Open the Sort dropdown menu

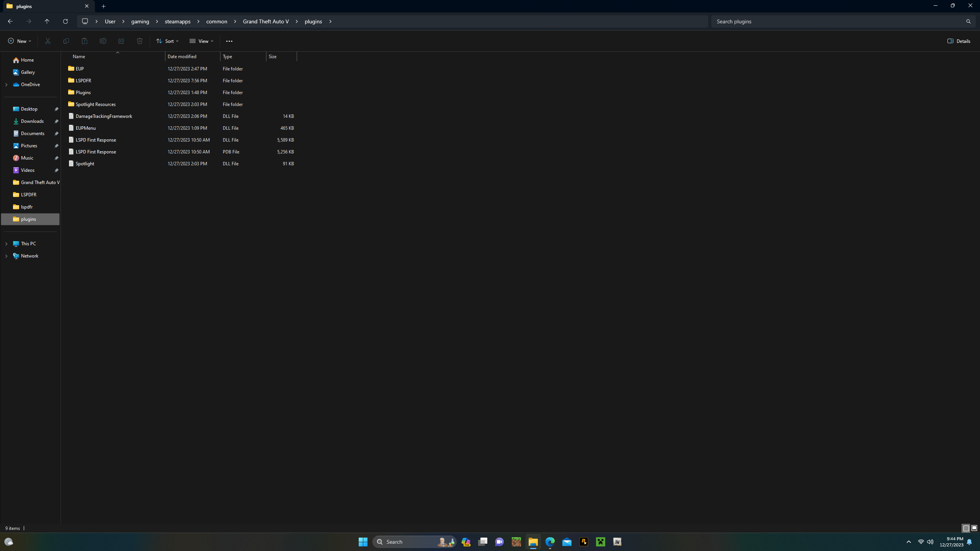pyautogui.click(x=167, y=41)
